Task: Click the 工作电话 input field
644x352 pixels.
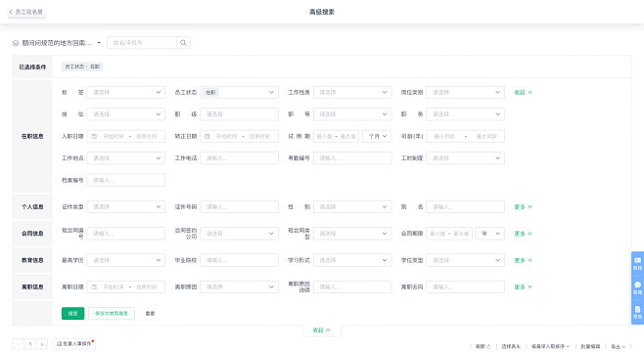Action: (x=239, y=158)
